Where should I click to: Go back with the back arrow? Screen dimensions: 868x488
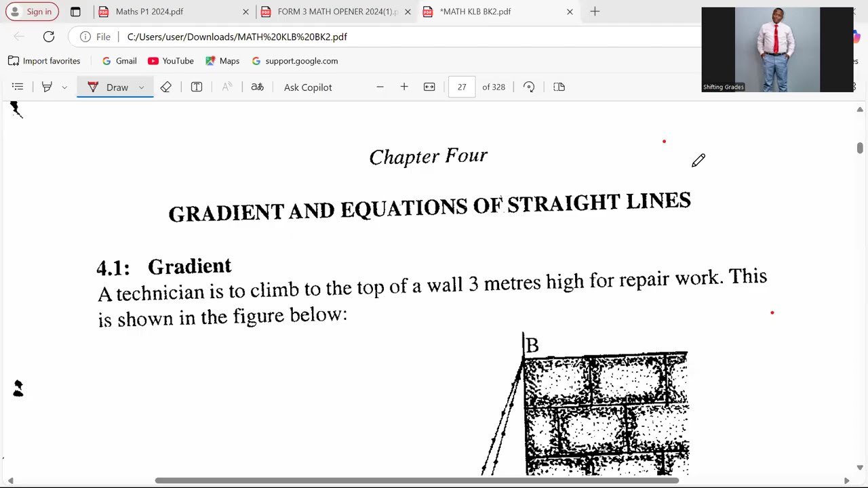(19, 37)
